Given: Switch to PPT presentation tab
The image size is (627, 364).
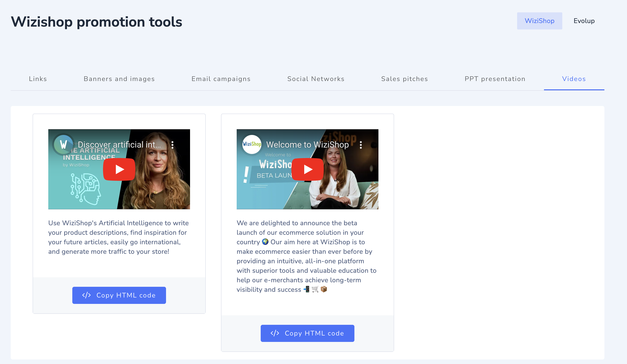Looking at the screenshot, I should point(495,79).
